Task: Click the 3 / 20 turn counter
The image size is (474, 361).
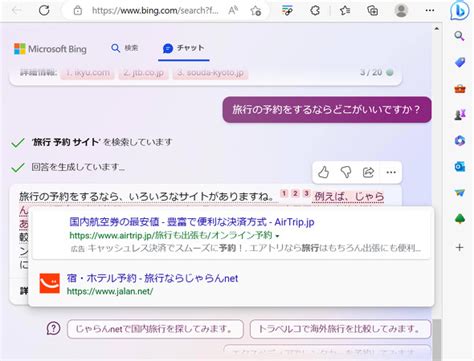Action: (371, 72)
